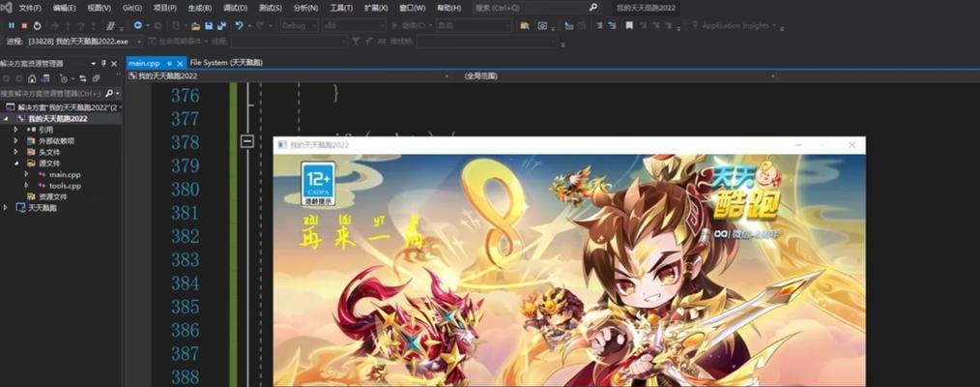The height and width of the screenshot is (387, 980).
Task: Expand the 头文件 folder node
Action: point(16,152)
